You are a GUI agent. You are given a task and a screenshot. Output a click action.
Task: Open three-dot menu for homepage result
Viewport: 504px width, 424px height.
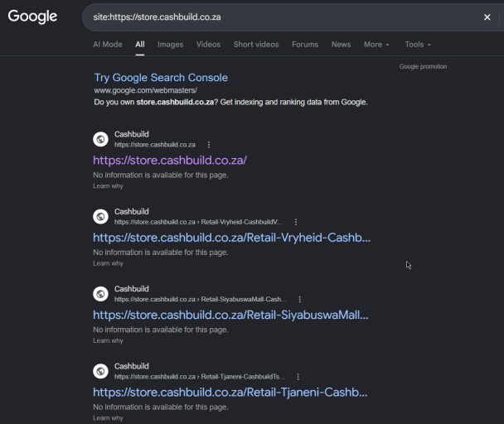[209, 145]
